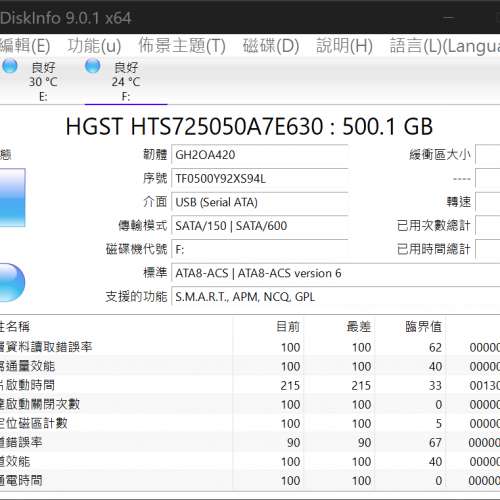
Task: Click the interface field USB (Serial ATA)
Action: (260, 202)
